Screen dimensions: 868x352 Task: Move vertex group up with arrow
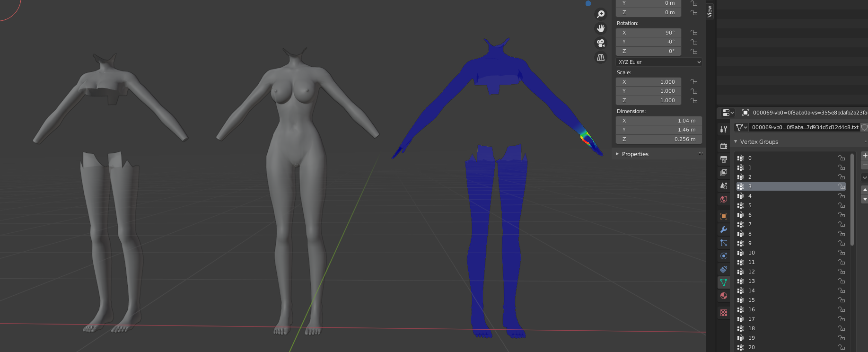(x=865, y=190)
